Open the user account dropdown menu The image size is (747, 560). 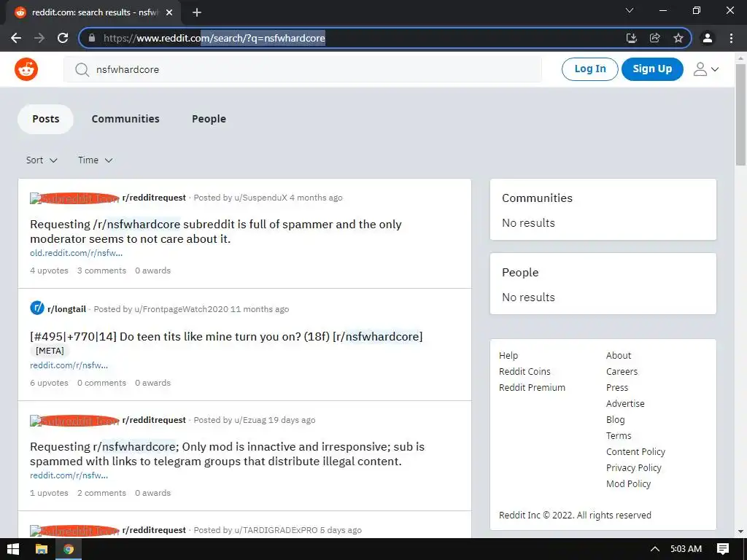click(x=706, y=69)
